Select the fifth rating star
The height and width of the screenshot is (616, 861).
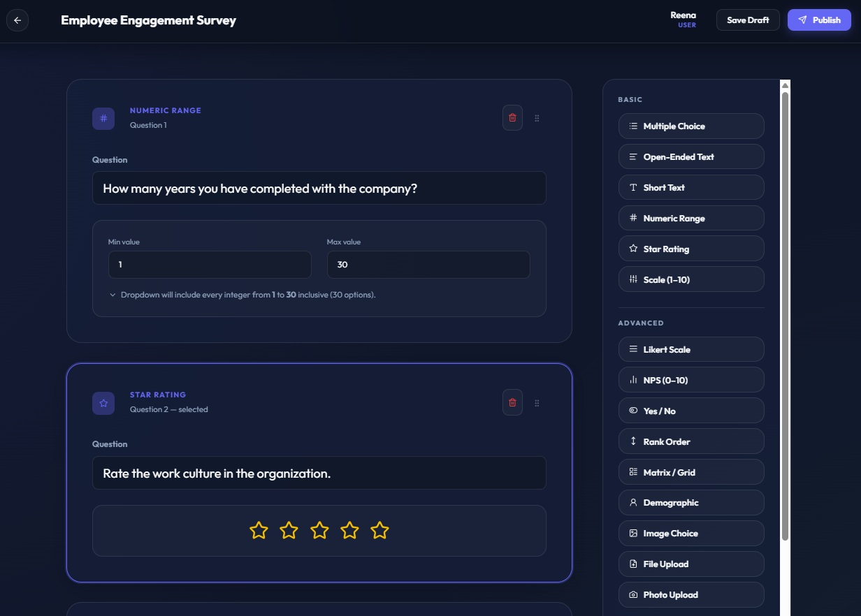pyautogui.click(x=379, y=531)
